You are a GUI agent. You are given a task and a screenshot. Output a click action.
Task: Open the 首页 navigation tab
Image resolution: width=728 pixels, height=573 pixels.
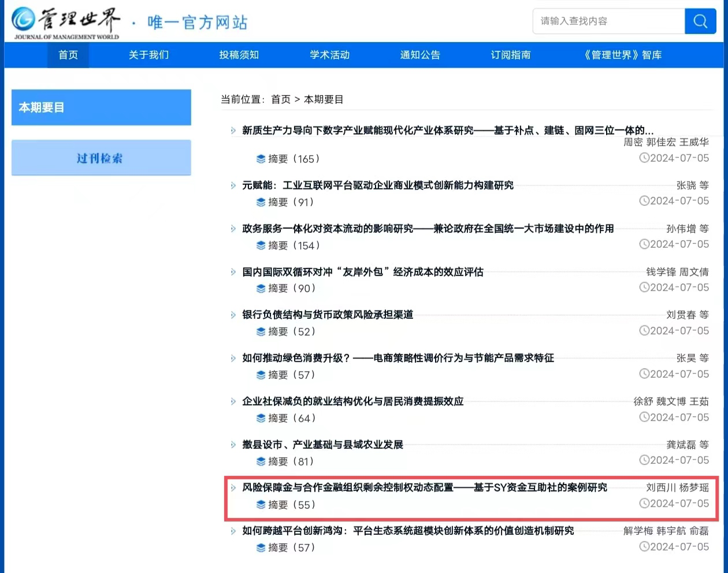point(68,55)
